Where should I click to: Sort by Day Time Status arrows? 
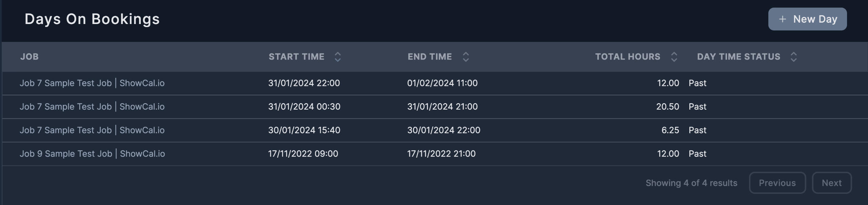point(793,57)
